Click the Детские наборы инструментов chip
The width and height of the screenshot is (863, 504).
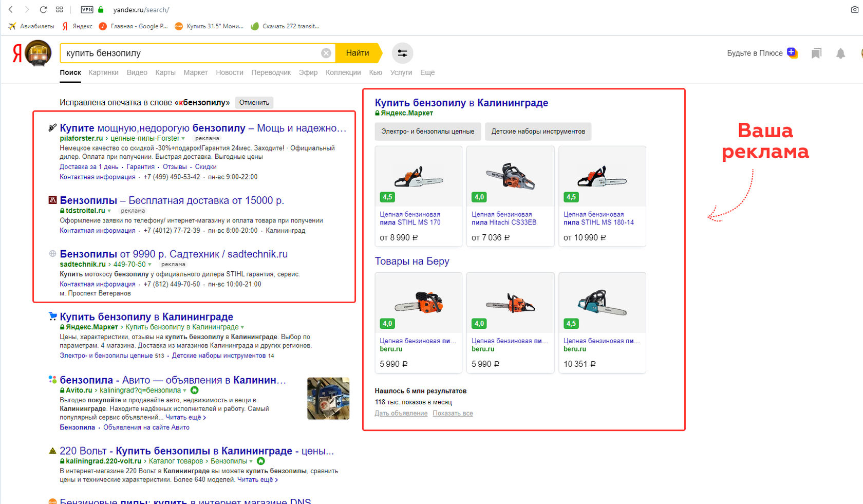538,132
